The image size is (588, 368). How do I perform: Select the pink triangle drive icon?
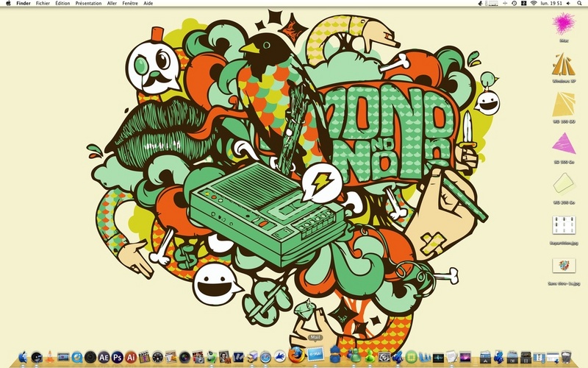(x=564, y=145)
